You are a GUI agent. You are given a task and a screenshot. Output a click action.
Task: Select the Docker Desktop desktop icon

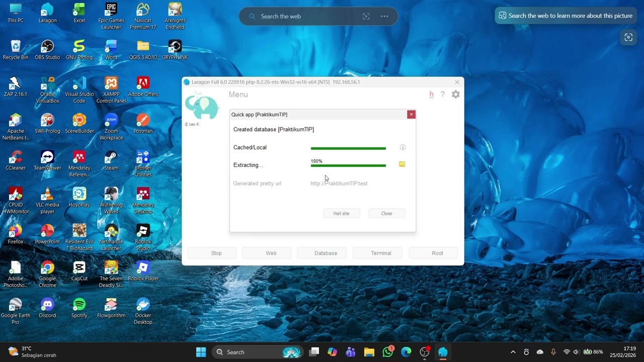coord(143,311)
